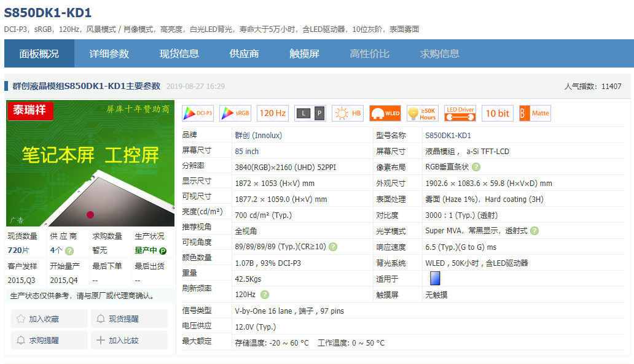
Task: Click the LED Driver icon
Action: (x=460, y=113)
